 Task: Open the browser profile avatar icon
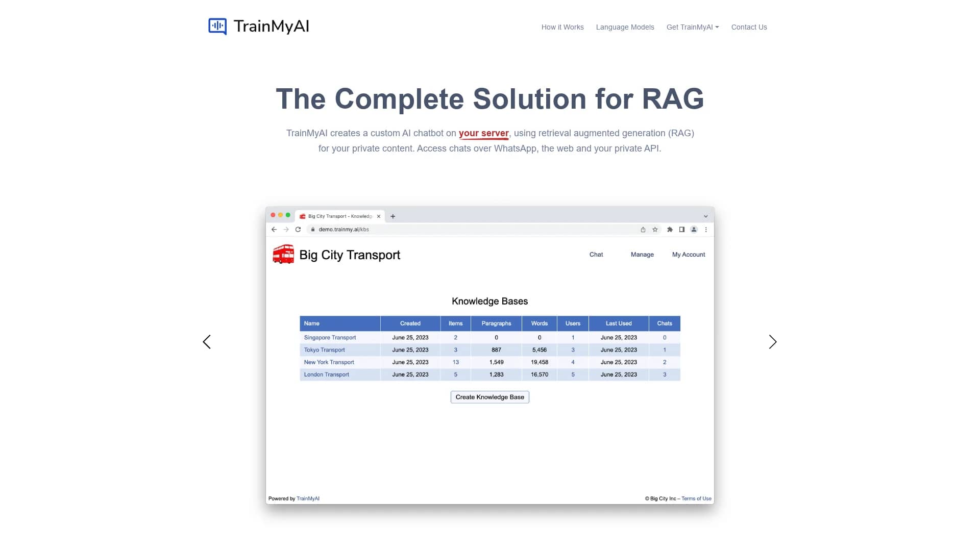(x=694, y=230)
